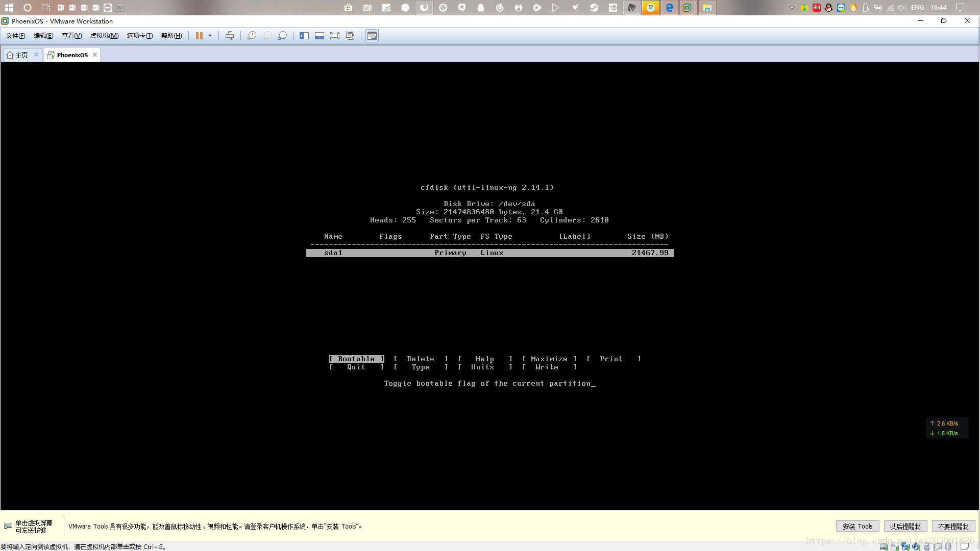The image size is (980, 551).
Task: Open the snapshot manager icon
Action: tap(282, 36)
